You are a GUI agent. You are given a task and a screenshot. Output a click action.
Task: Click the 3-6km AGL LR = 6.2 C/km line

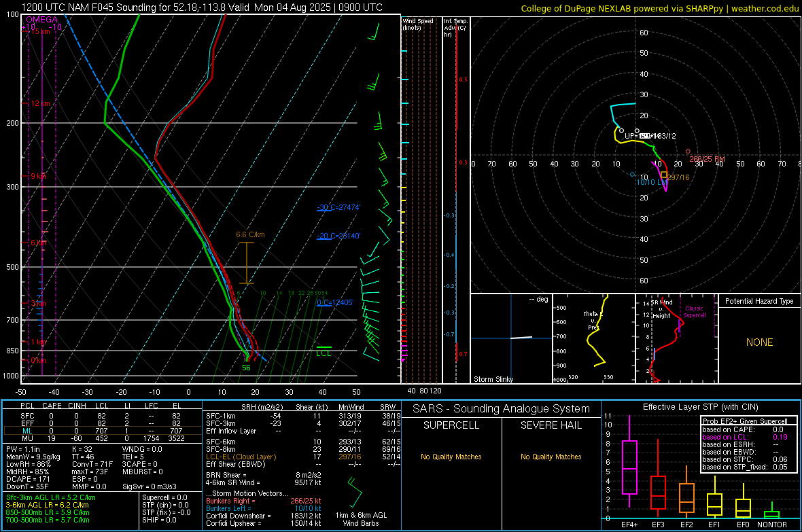[x=47, y=505]
